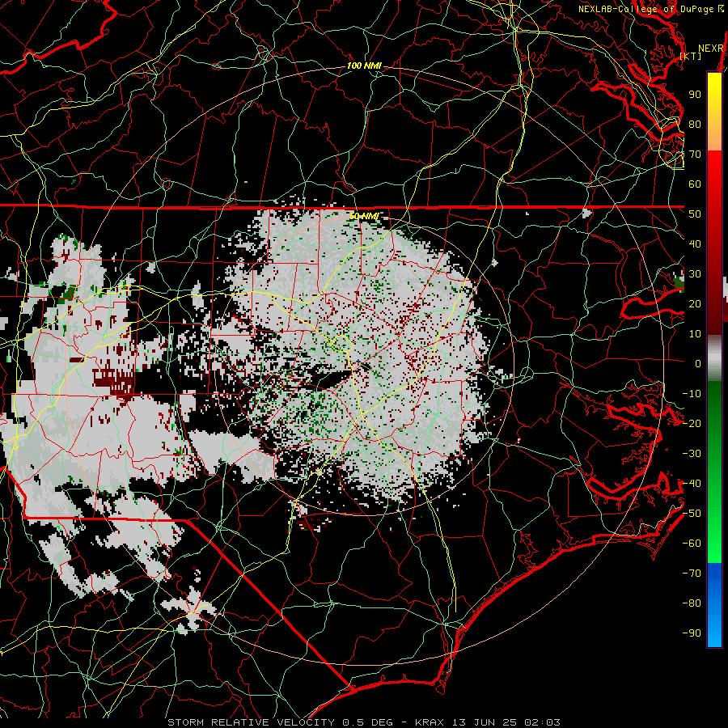Click the 0 value on velocity scale

pyautogui.click(x=698, y=364)
